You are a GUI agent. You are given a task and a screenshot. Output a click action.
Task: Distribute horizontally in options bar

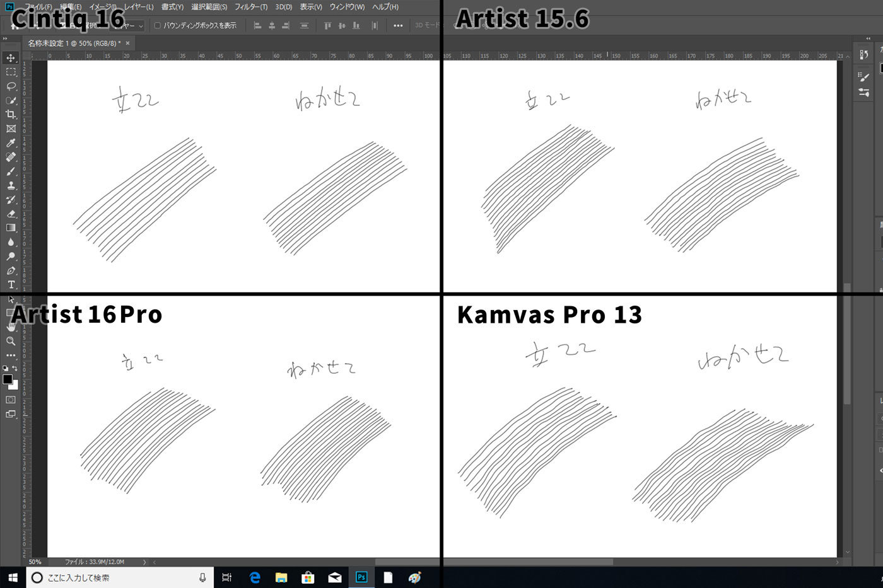pyautogui.click(x=305, y=26)
